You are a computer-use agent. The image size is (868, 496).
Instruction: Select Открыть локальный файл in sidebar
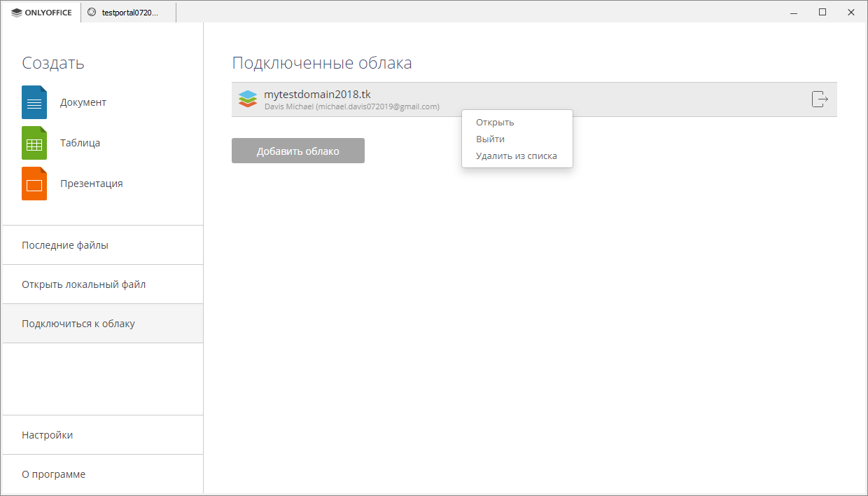103,284
